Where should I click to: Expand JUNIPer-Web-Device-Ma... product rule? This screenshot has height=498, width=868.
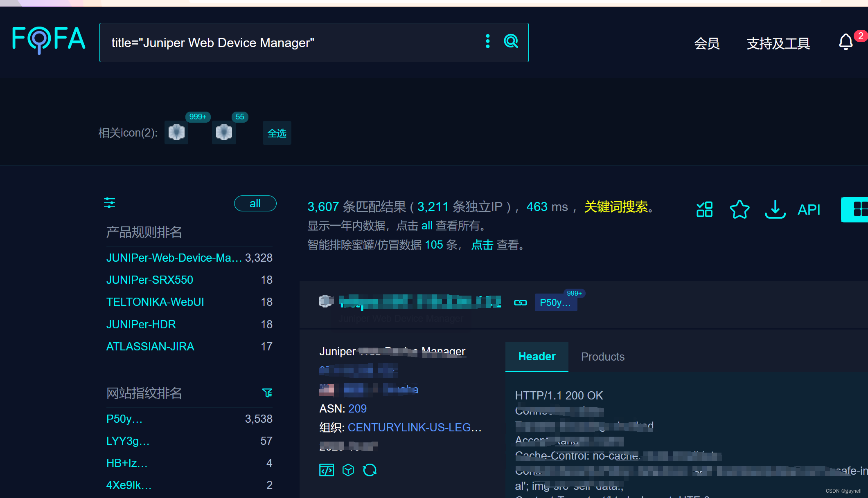[x=173, y=258]
